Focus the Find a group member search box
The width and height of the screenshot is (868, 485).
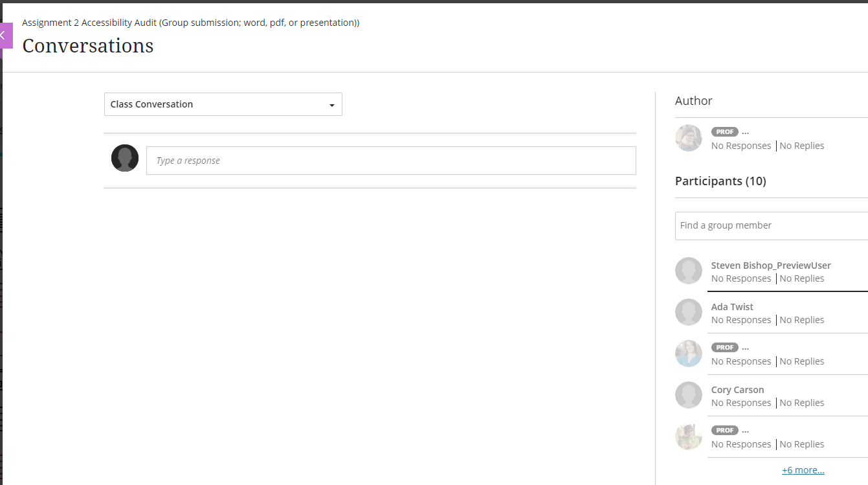pyautogui.click(x=770, y=225)
